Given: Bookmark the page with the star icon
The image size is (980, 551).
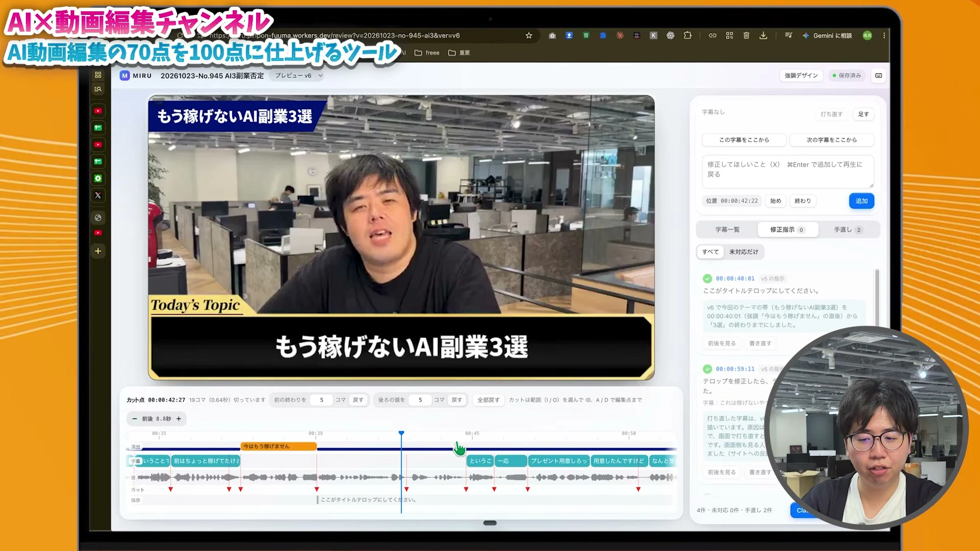Looking at the screenshot, I should click(x=529, y=35).
